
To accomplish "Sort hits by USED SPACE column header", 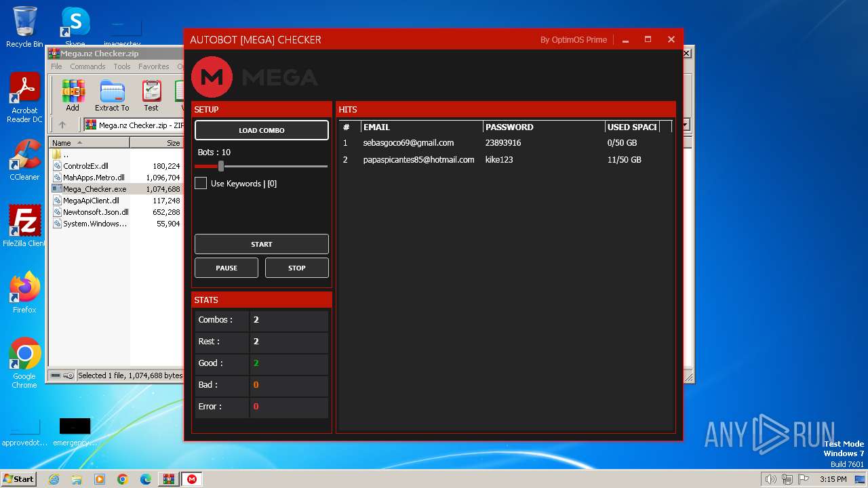I will (632, 127).
